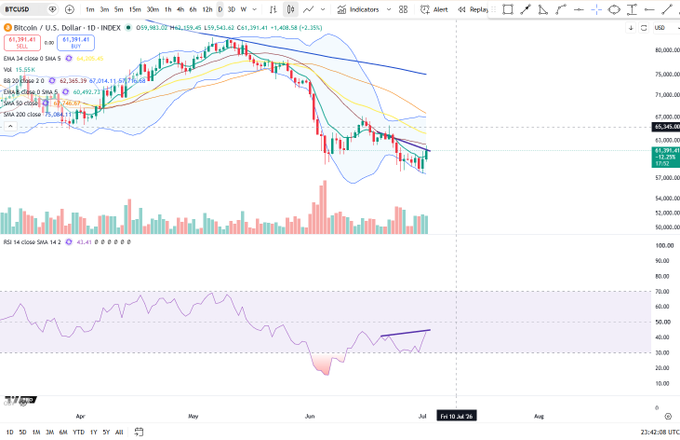Switch to the 15m timeframe
Screen dimensions: 680x440
coord(135,10)
